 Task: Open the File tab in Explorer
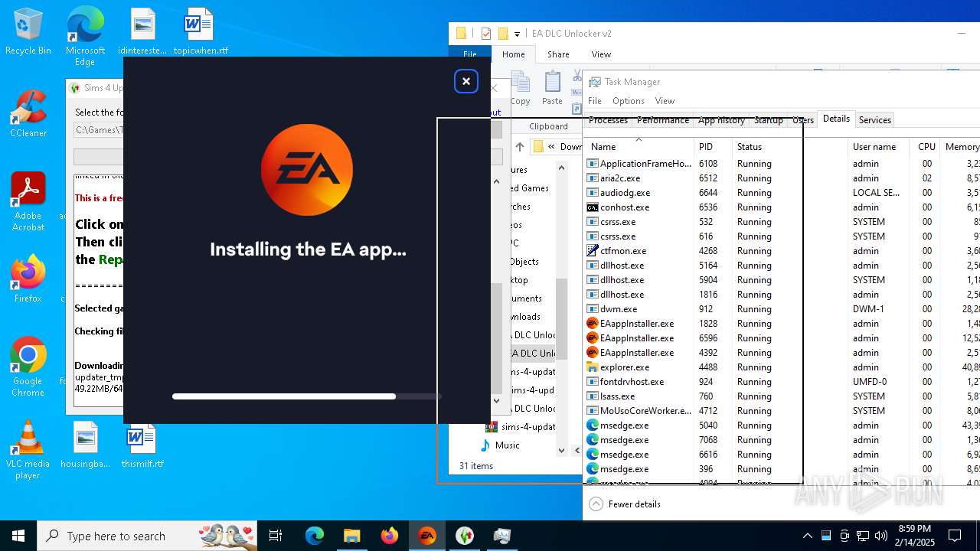pyautogui.click(x=470, y=54)
